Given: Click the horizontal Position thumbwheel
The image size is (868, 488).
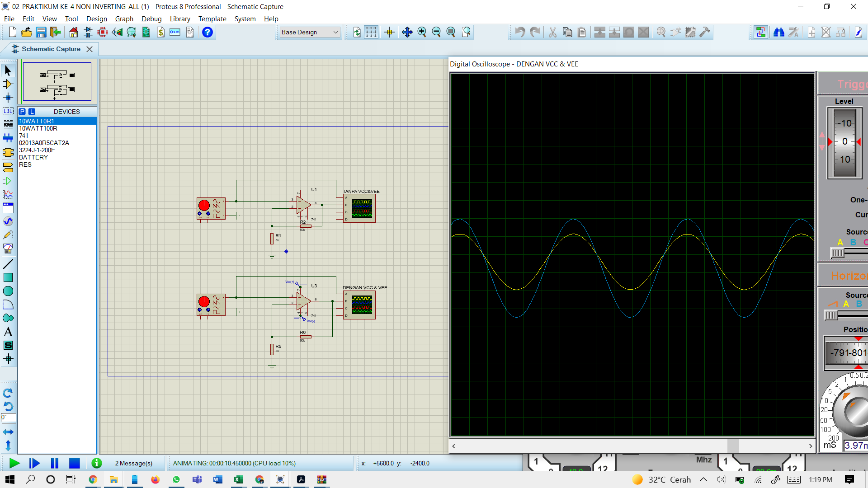Looking at the screenshot, I should pyautogui.click(x=846, y=353).
